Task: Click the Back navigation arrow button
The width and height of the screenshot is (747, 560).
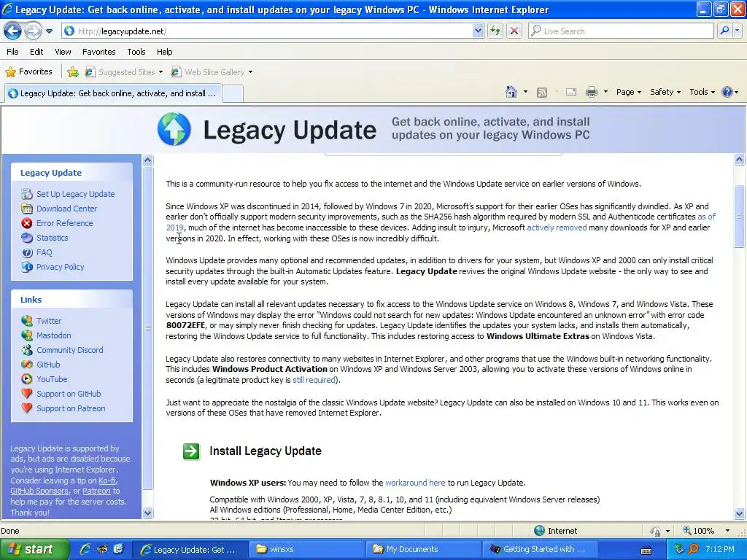Action: [13, 31]
